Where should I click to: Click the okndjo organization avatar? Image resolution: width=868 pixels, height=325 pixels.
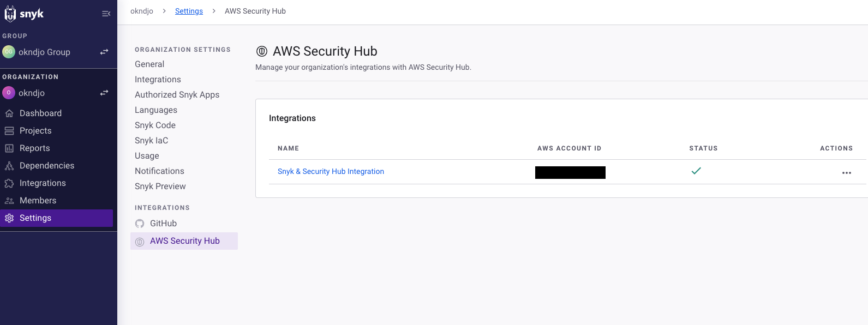tap(9, 93)
